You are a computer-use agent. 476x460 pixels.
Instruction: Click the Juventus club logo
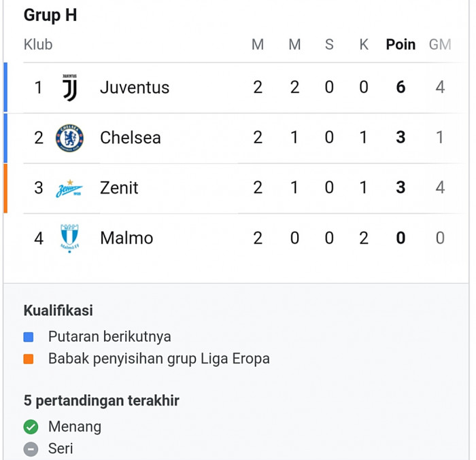[x=69, y=88]
